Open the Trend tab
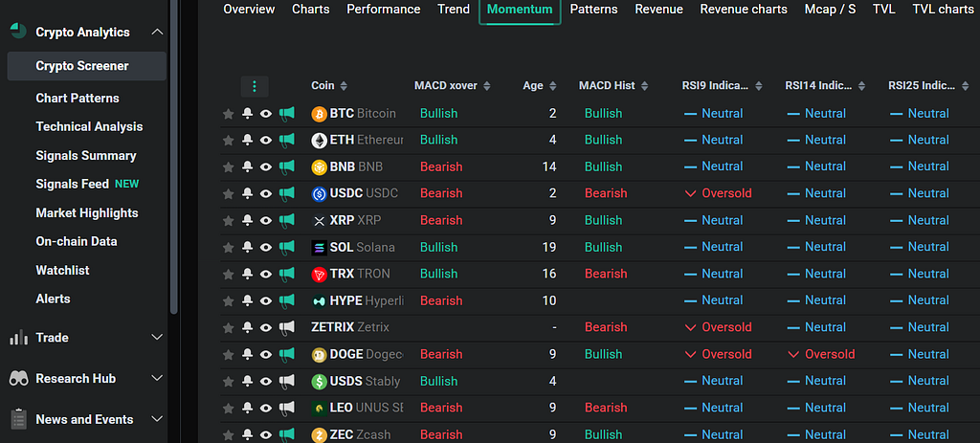Screen dimensions: 980x443 (454, 10)
